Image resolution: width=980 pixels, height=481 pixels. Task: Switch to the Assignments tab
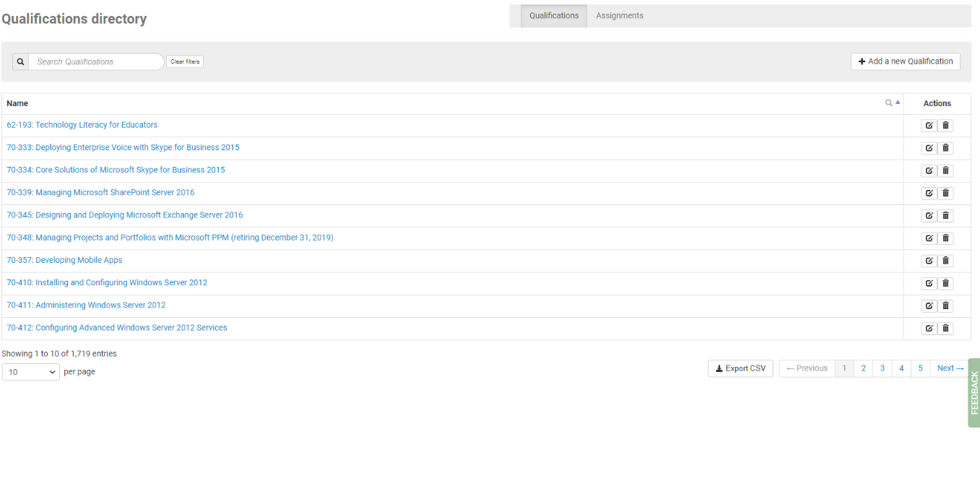pyautogui.click(x=619, y=16)
